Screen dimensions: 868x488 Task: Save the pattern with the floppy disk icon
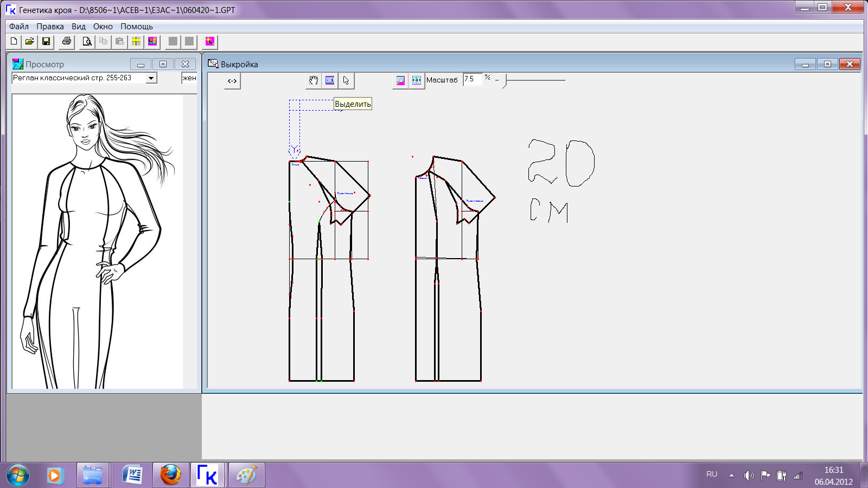tap(46, 41)
